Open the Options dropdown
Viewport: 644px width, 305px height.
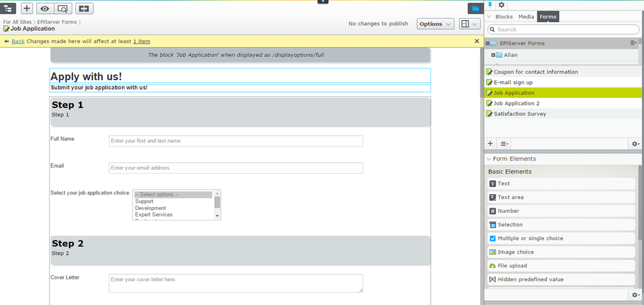[x=435, y=24]
